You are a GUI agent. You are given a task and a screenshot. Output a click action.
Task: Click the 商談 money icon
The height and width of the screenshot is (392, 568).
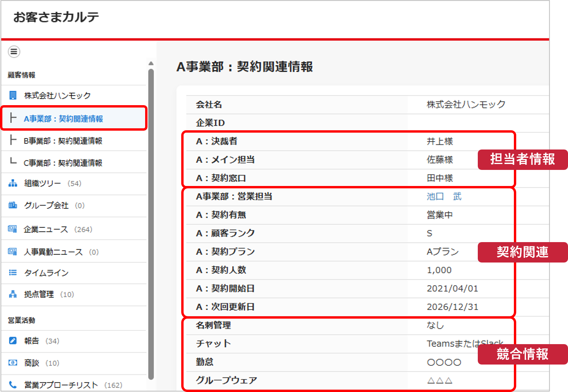tap(13, 363)
